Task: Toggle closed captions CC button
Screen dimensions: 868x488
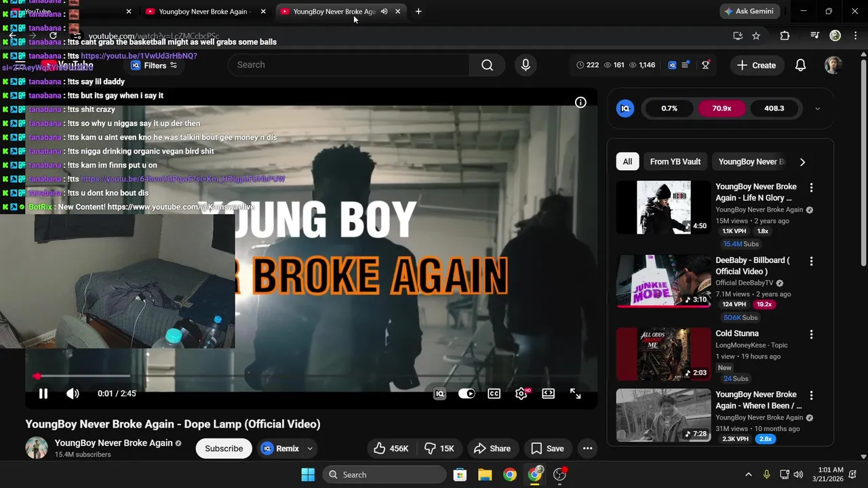Action: point(494,393)
